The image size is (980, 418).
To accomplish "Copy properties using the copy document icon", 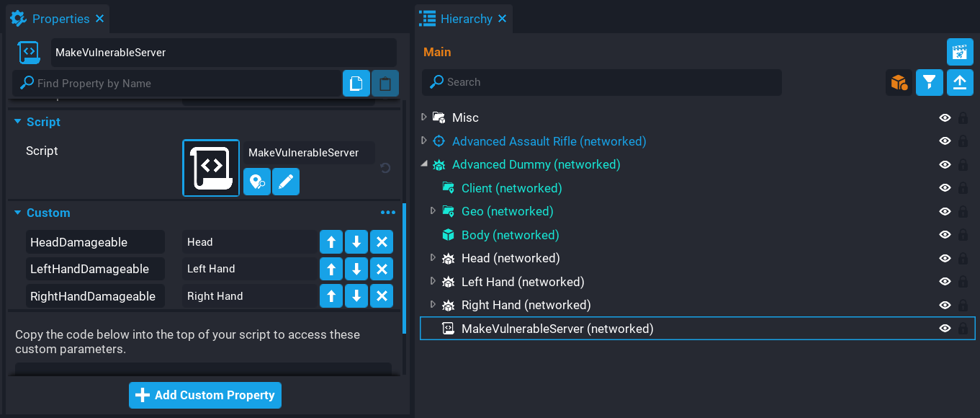I will (356, 83).
